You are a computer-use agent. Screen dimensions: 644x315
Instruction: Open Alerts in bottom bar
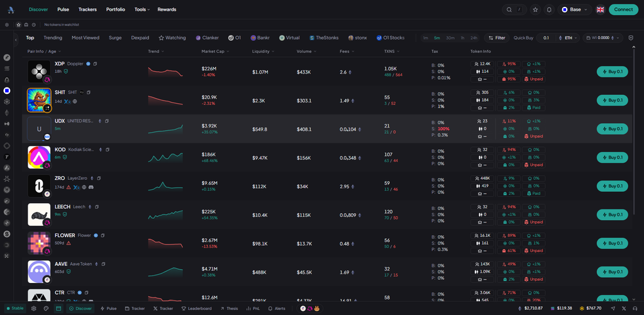click(277, 309)
